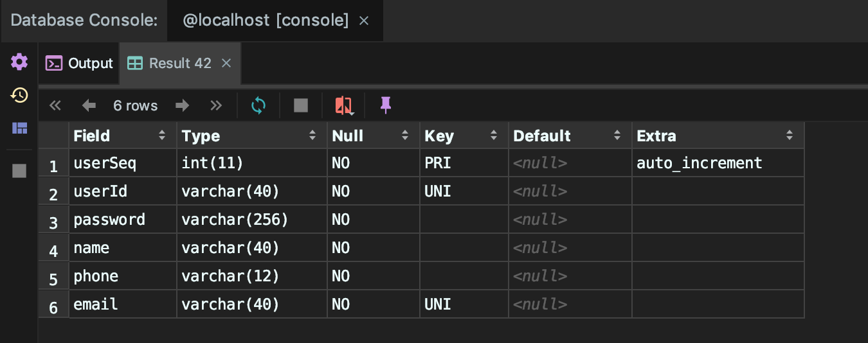Select the auto_increment cell in userSeq row

coord(699,163)
